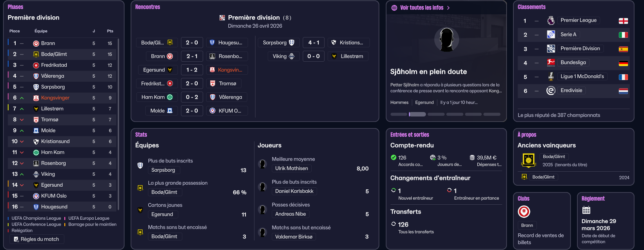Image resolution: width=644 pixels, height=250 pixels.
Task: Open the Entrées et sorties section heading
Action: (x=410, y=135)
